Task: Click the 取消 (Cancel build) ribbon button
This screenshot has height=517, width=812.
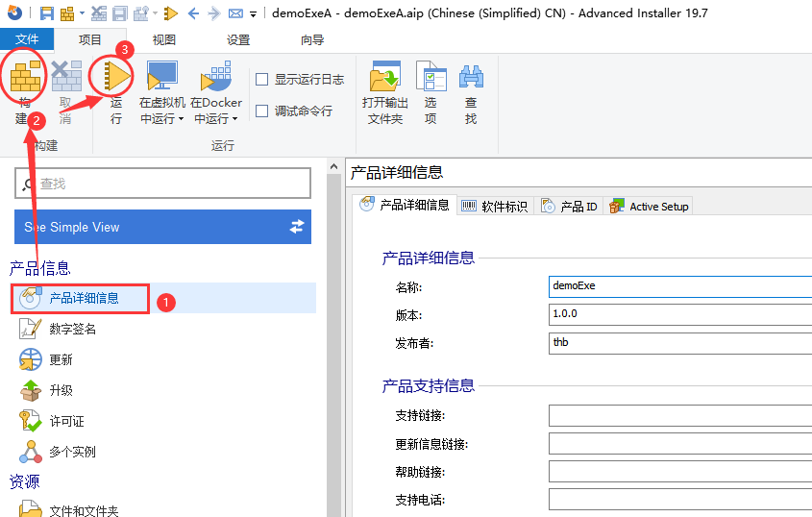Action: pos(65,92)
